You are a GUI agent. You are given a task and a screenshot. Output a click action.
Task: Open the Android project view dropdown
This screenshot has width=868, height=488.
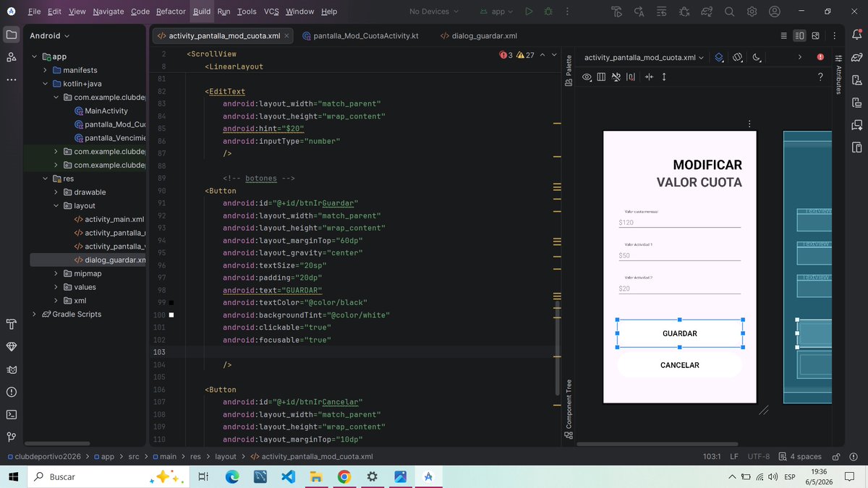tap(50, 35)
